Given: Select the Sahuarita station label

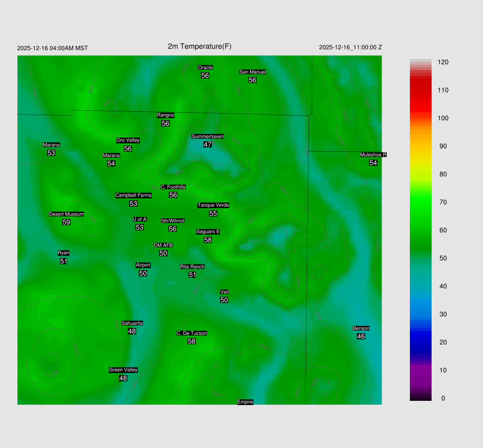Looking at the screenshot, I should (132, 323).
